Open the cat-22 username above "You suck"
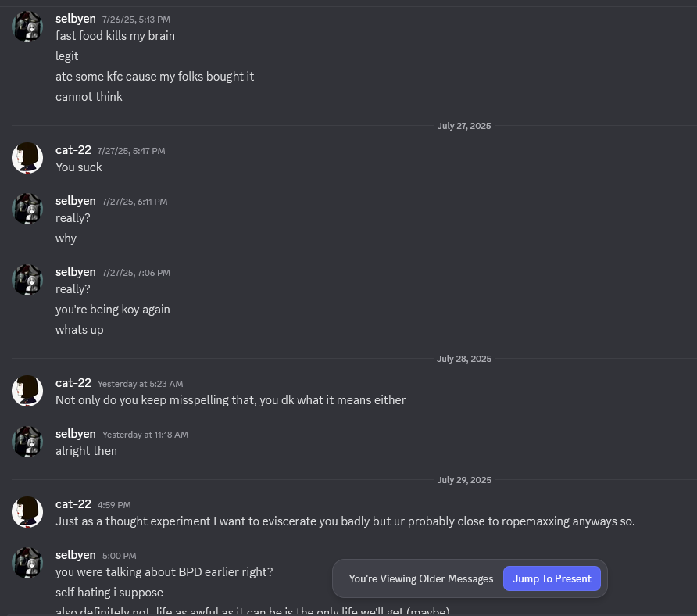697x616 pixels. pos(73,150)
